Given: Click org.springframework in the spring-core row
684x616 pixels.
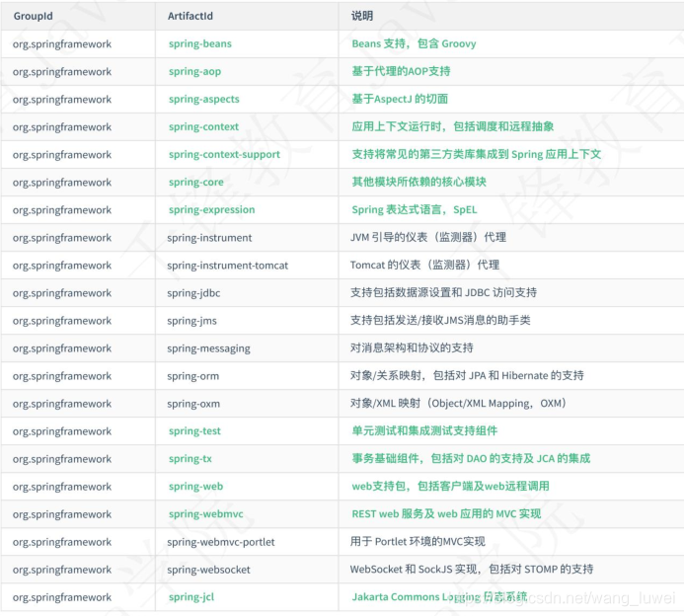Looking at the screenshot, I should tap(62, 183).
